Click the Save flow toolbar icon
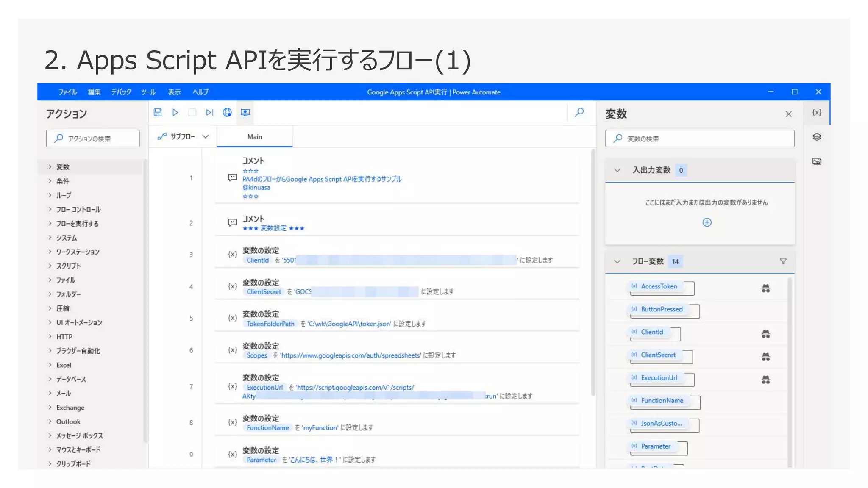Viewport: 868px width, 488px height. (158, 112)
